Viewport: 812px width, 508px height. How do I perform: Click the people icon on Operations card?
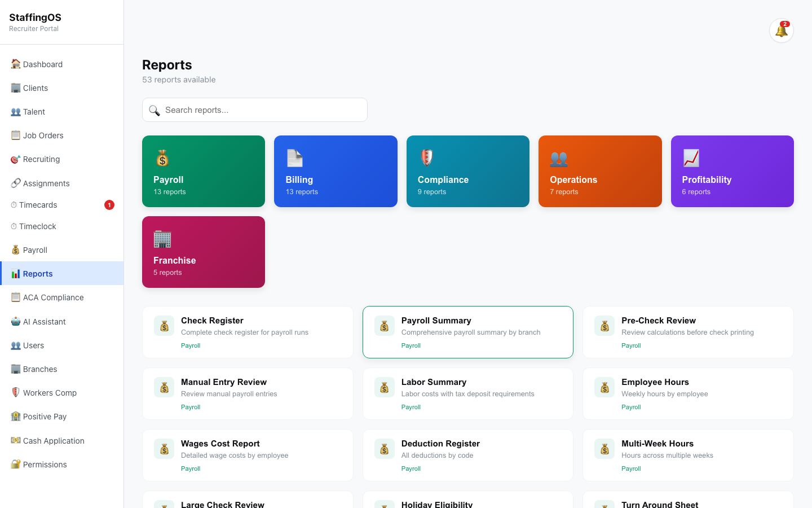pyautogui.click(x=559, y=158)
